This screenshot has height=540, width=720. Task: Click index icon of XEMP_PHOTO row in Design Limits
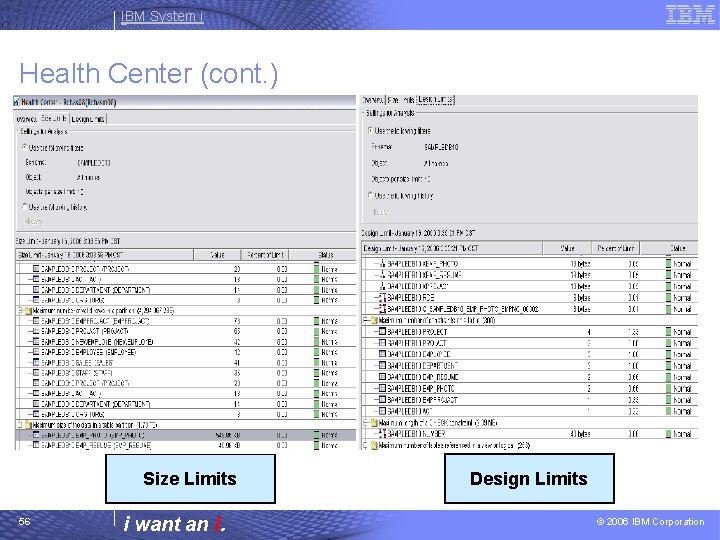point(382,264)
